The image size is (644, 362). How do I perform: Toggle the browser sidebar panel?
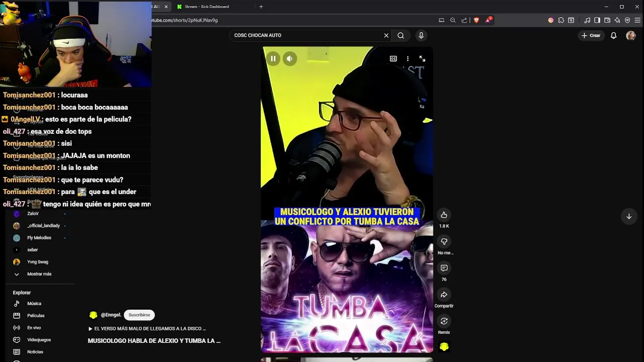click(x=597, y=20)
